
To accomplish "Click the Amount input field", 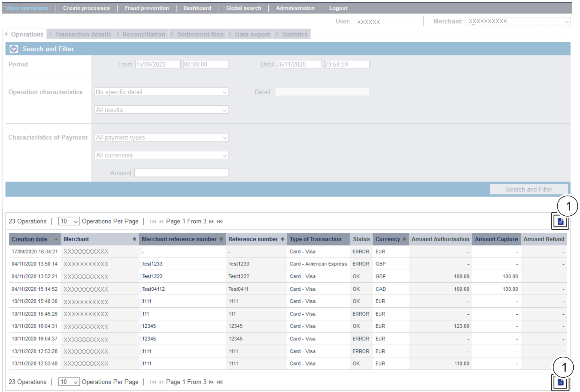I will (182, 173).
